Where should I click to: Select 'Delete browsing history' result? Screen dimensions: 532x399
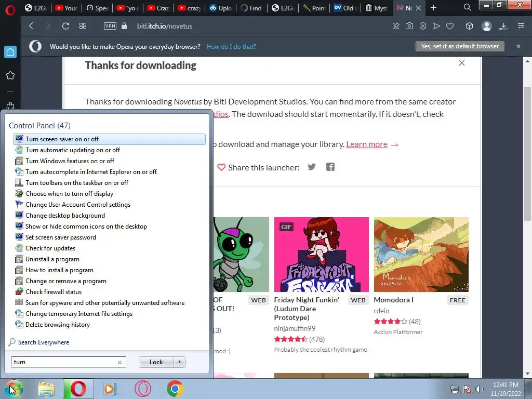point(109,325)
